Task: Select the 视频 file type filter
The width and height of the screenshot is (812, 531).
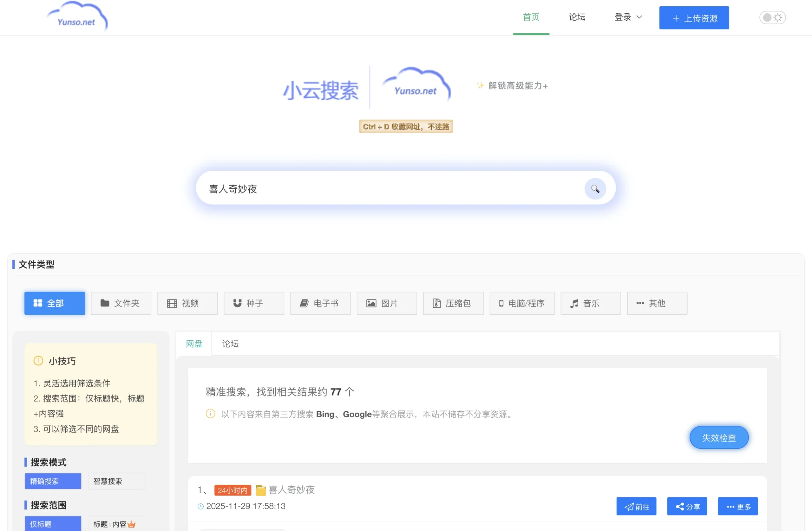Action: pos(187,303)
